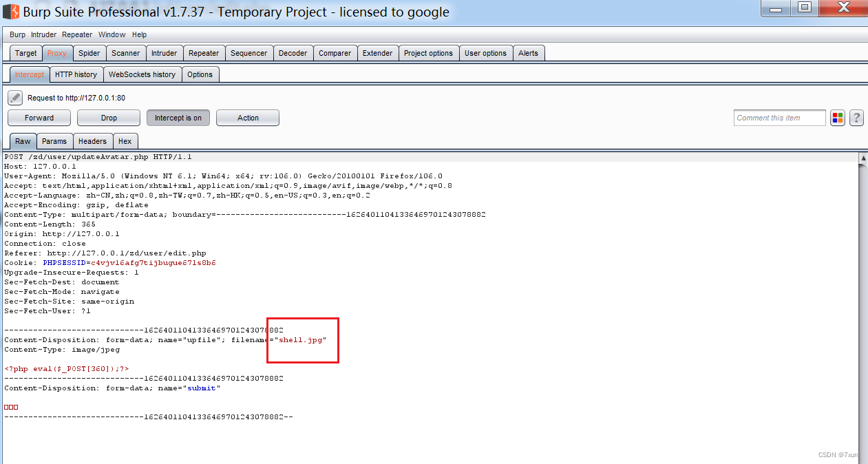The height and width of the screenshot is (464, 868).
Task: Open the Window menu
Action: pyautogui.click(x=112, y=34)
